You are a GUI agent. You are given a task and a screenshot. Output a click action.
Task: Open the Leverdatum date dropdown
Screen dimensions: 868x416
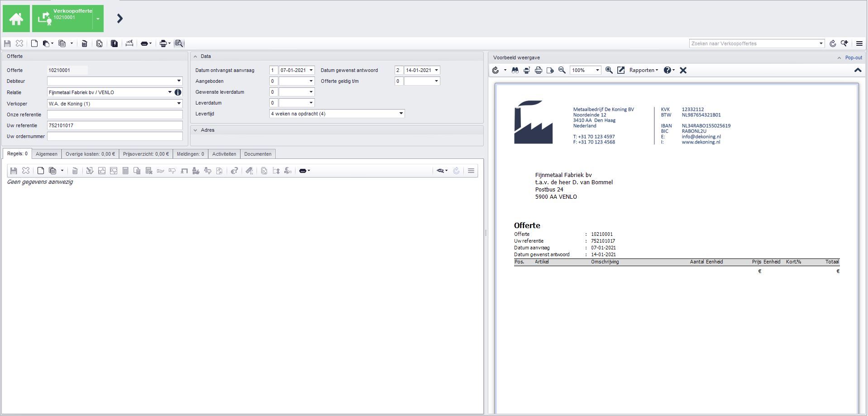pos(311,103)
